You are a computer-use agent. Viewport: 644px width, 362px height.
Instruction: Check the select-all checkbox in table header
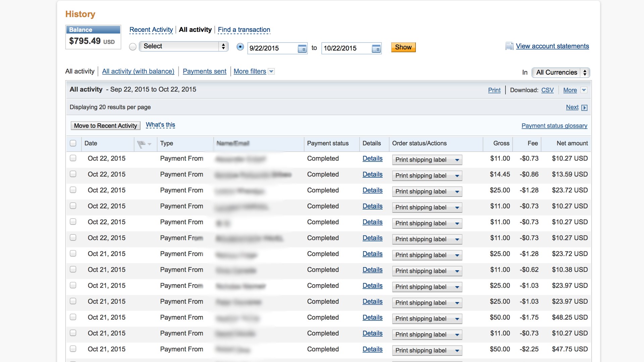click(x=73, y=143)
